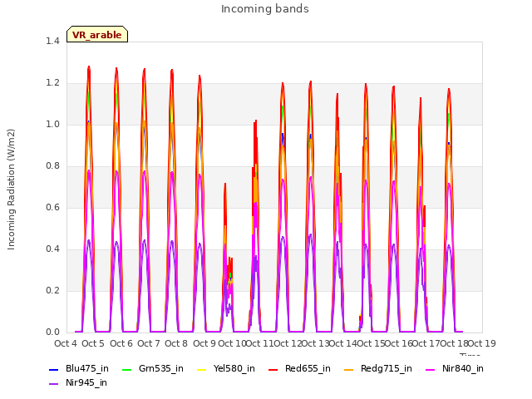Click the 0.0 y-axis tick label
The height and width of the screenshot is (399, 532).
[52, 332]
